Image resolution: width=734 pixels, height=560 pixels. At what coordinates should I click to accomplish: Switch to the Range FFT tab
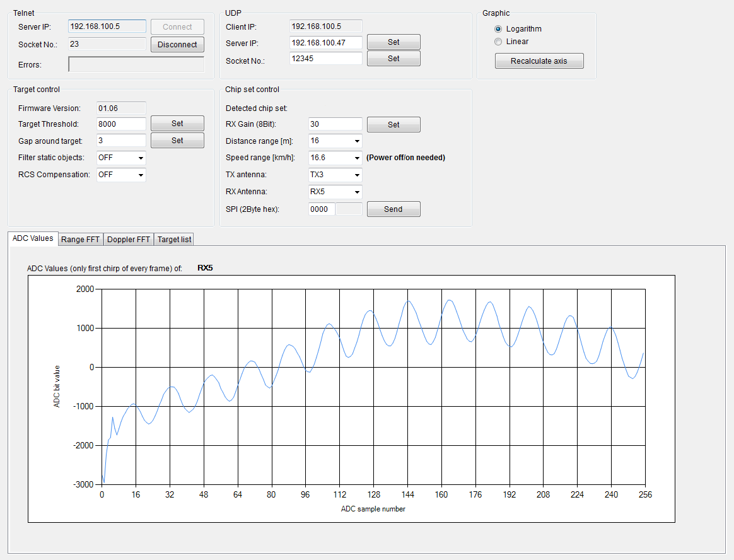81,239
